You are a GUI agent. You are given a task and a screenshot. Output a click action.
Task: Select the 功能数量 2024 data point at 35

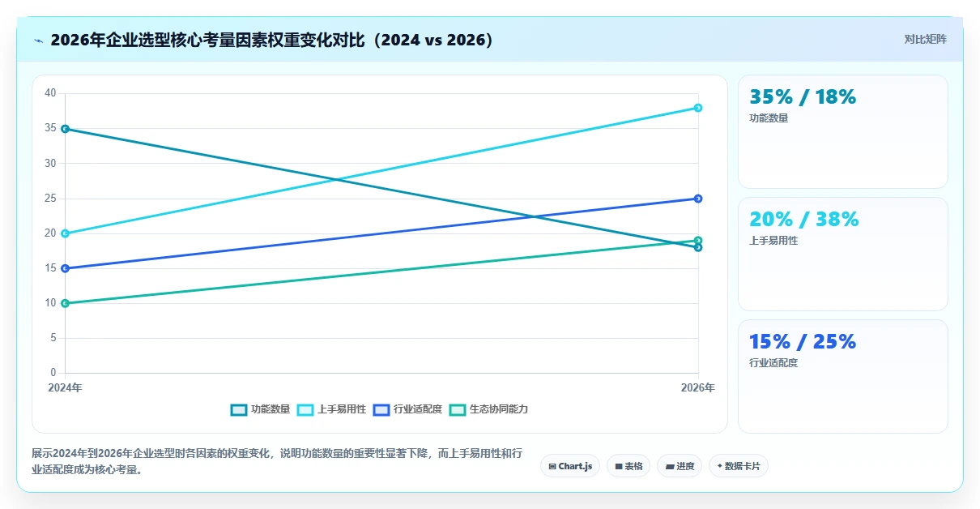tap(65, 129)
